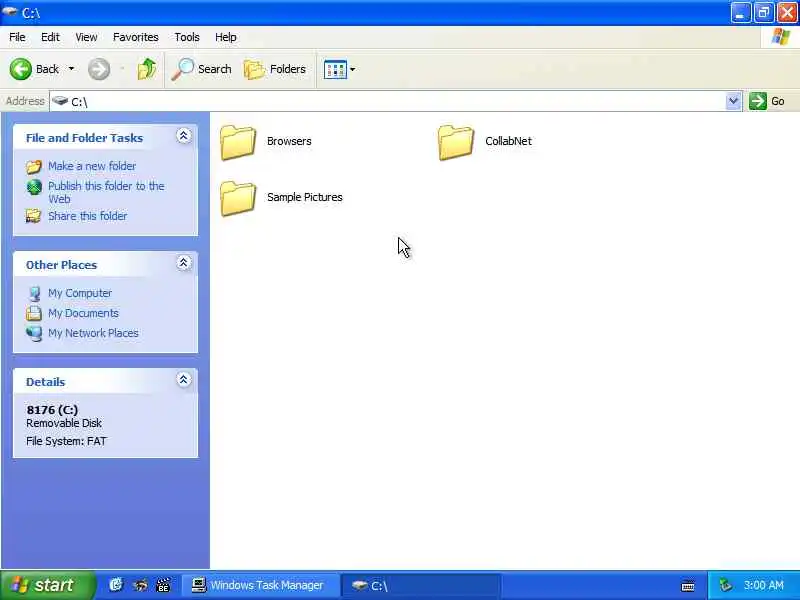Click Share this folder link
Screen dimensions: 800x600
88,216
